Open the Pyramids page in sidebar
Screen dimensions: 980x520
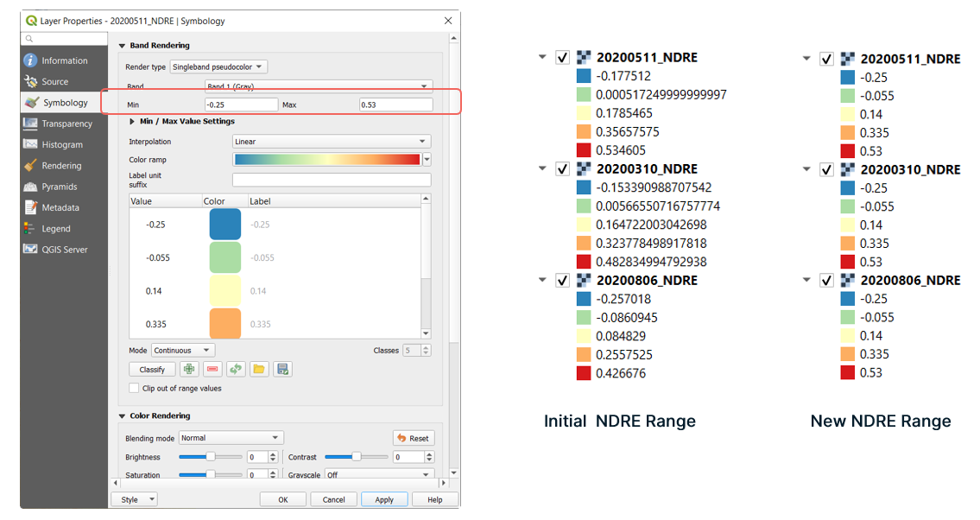point(60,187)
